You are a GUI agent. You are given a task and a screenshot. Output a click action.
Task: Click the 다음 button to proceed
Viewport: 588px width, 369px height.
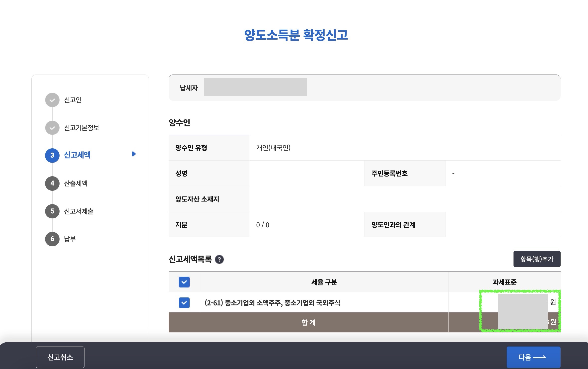(533, 357)
